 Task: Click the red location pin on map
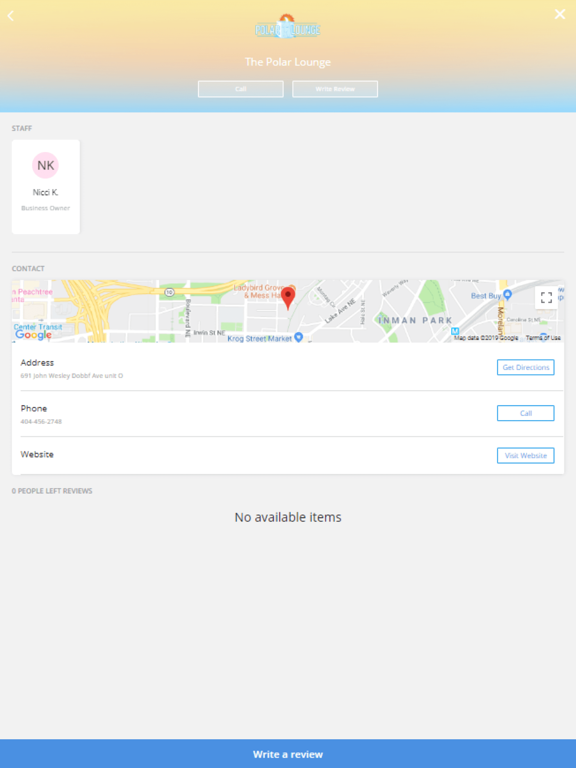tap(288, 298)
